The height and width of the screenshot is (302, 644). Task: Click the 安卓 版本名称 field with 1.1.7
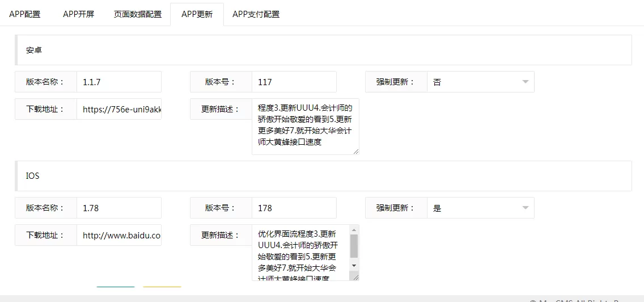click(119, 82)
